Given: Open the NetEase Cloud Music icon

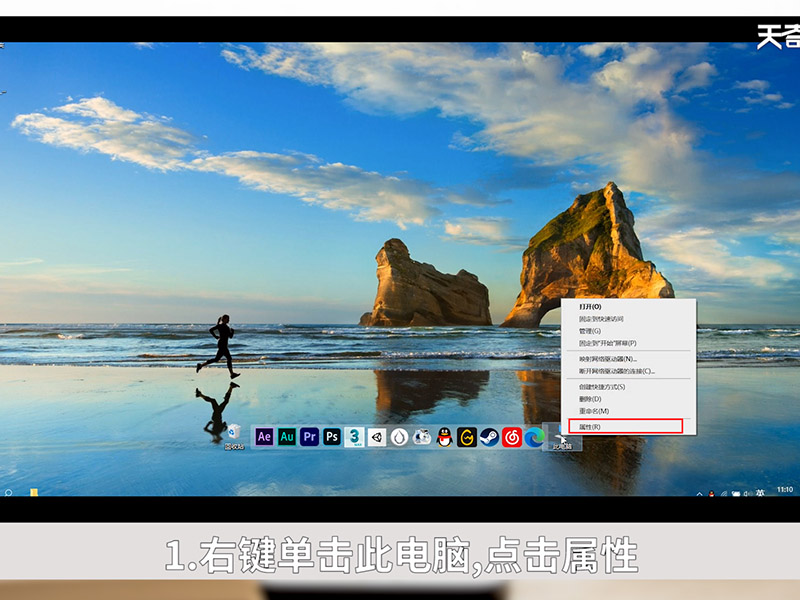Looking at the screenshot, I should pos(512,437).
